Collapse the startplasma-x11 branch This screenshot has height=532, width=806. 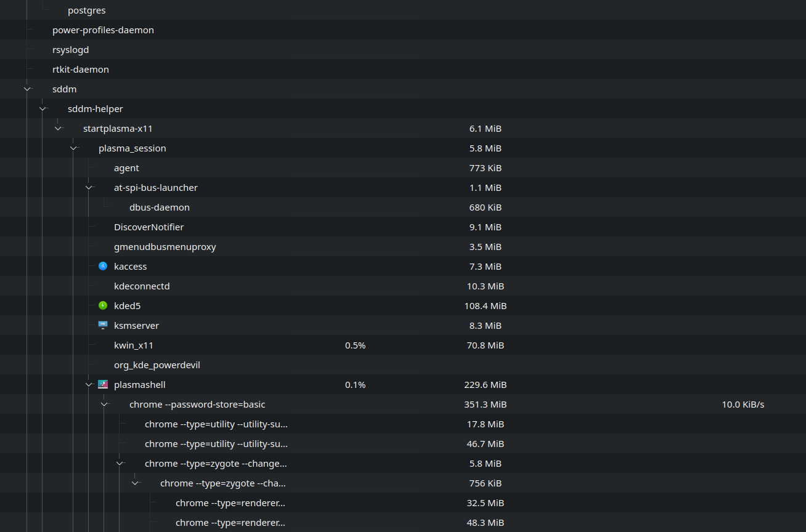coord(58,128)
